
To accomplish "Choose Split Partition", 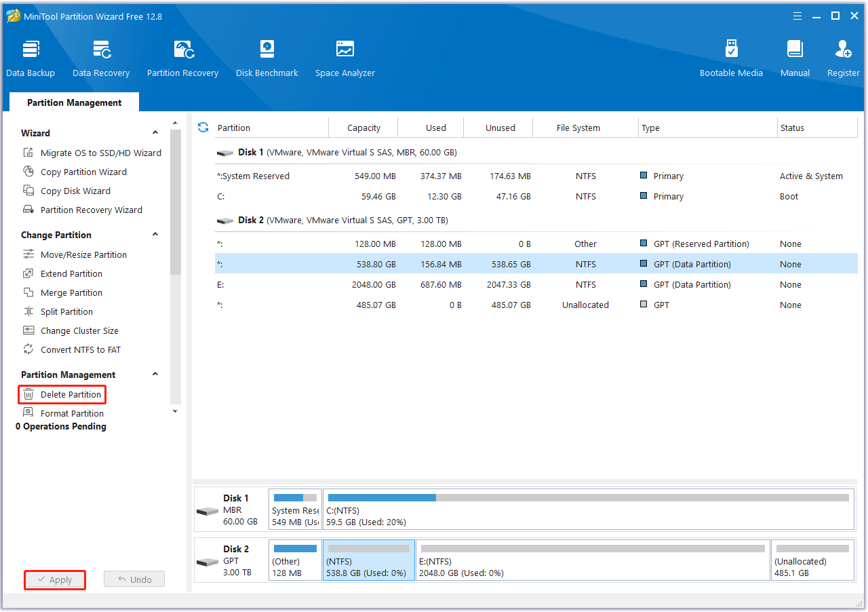I will [58, 311].
